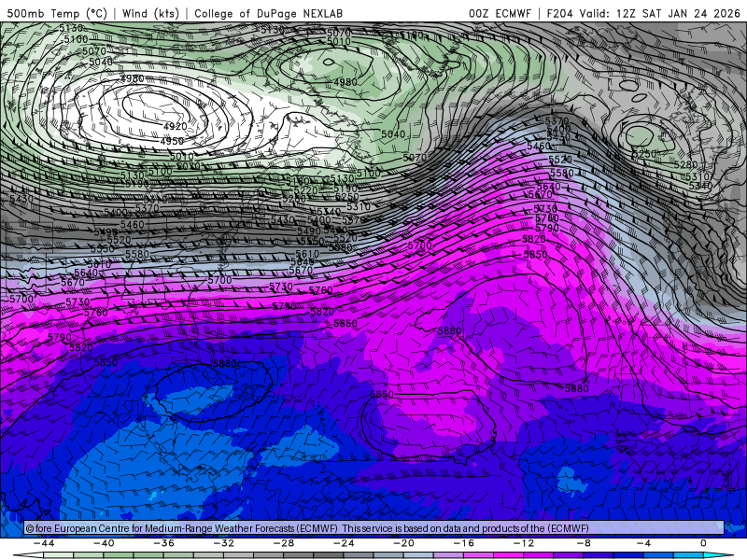Image resolution: width=747 pixels, height=560 pixels.
Task: Click the -24 color bar label
Action: coord(344,543)
